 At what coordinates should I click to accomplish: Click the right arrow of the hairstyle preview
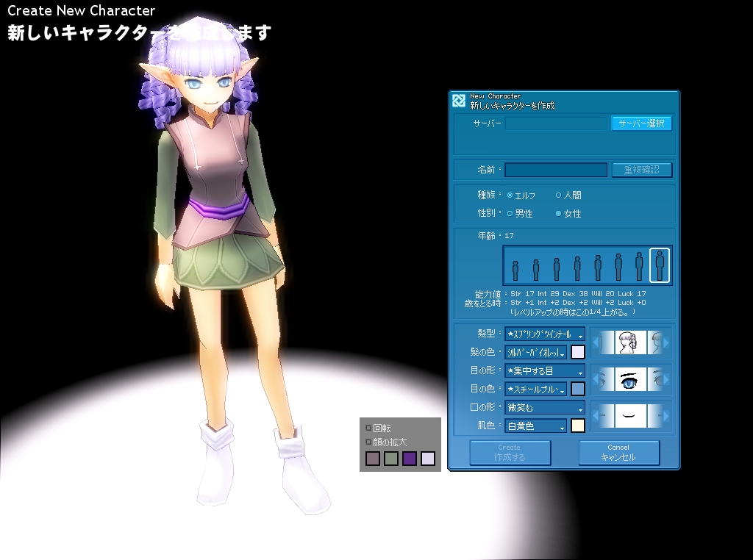[x=665, y=342]
